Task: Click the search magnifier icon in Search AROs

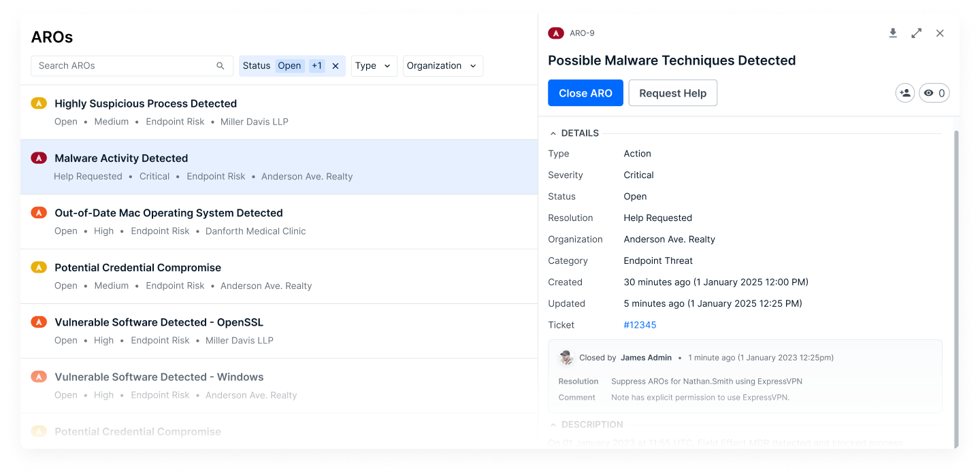Action: pyautogui.click(x=220, y=66)
